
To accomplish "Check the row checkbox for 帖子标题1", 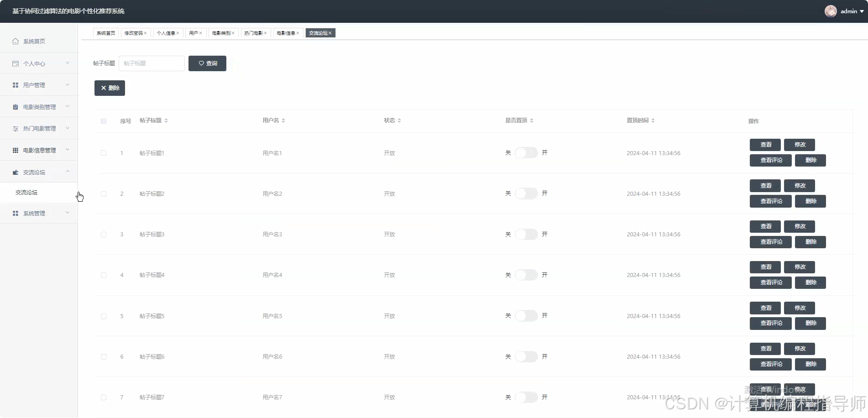I will (104, 153).
